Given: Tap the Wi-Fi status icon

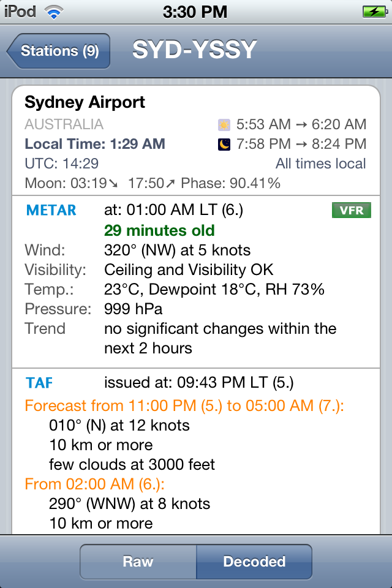Looking at the screenshot, I should click(54, 12).
